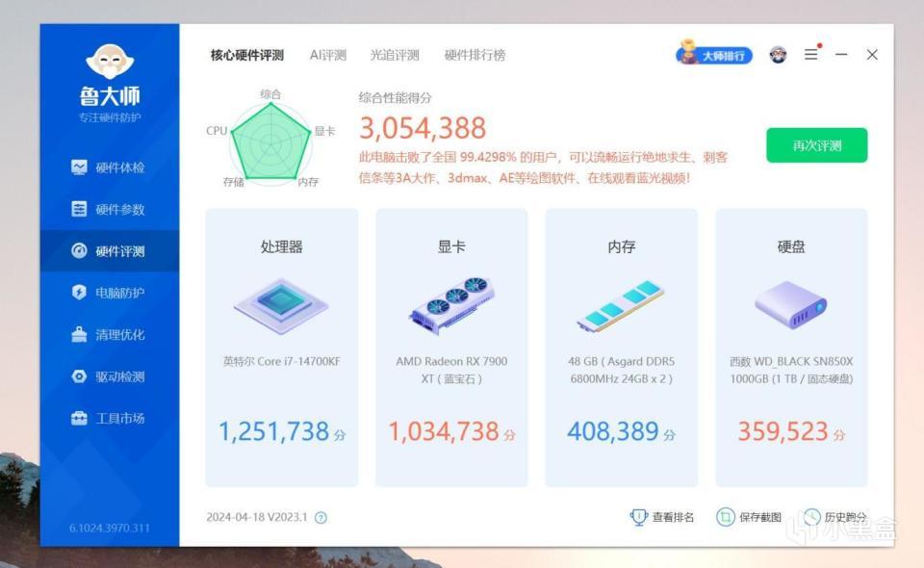Click the CPU label on radar chart

pyautogui.click(x=217, y=131)
